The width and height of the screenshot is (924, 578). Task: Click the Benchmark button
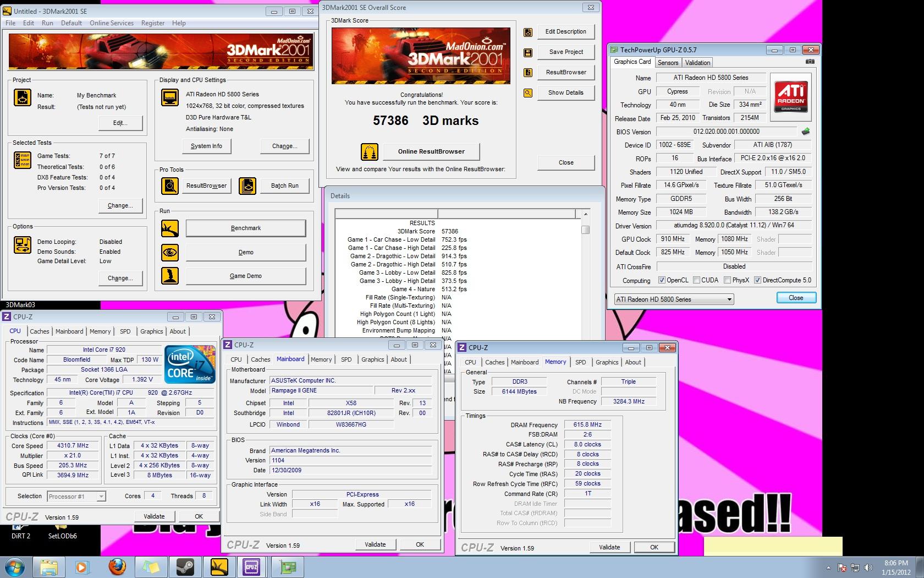coord(246,228)
